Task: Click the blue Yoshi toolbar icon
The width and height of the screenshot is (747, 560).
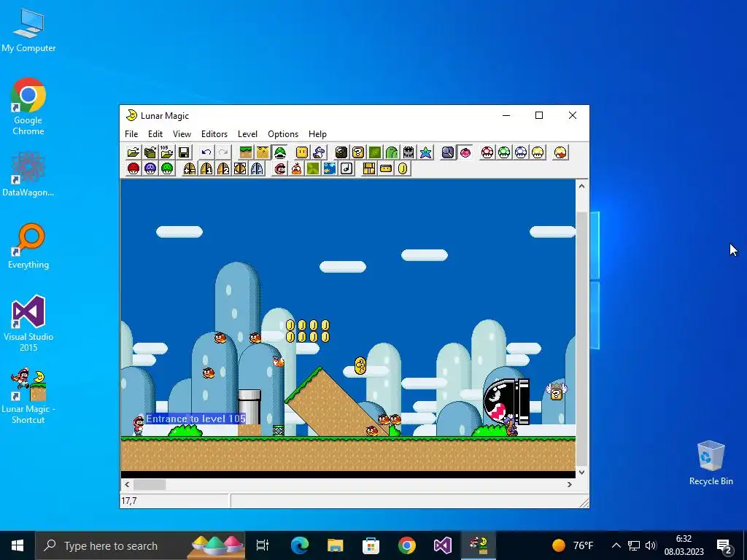Action: [x=319, y=152]
